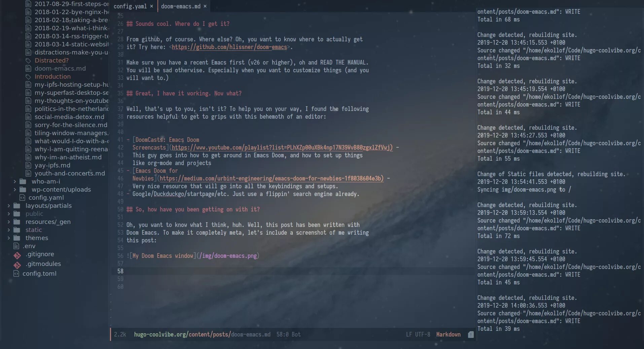This screenshot has width=644, height=349.
Task: Click the file icon beside sorry-for-the-silence.md
Action: [x=28, y=125]
